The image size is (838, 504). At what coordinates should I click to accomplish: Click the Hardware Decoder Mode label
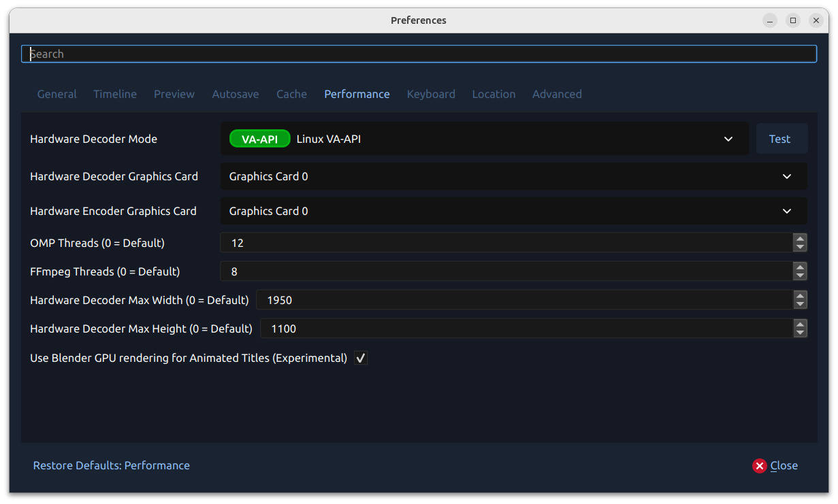(x=94, y=139)
